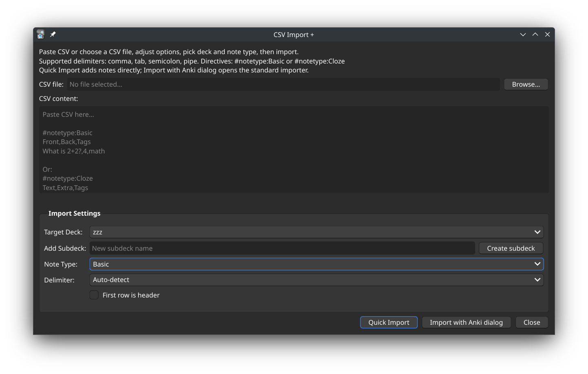Focus the New subdeck name field

(x=282, y=248)
